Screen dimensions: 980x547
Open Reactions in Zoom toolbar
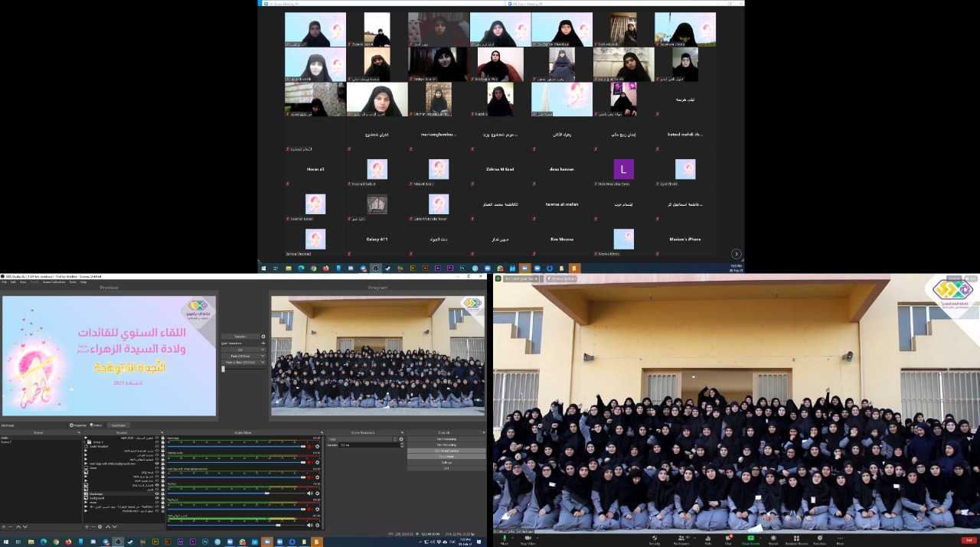click(x=819, y=537)
